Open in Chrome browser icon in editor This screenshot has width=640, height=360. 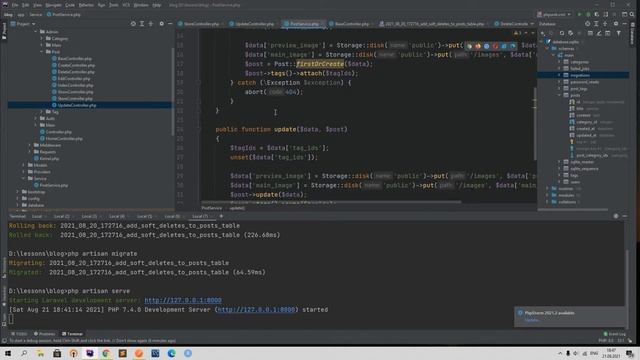pos(469,46)
